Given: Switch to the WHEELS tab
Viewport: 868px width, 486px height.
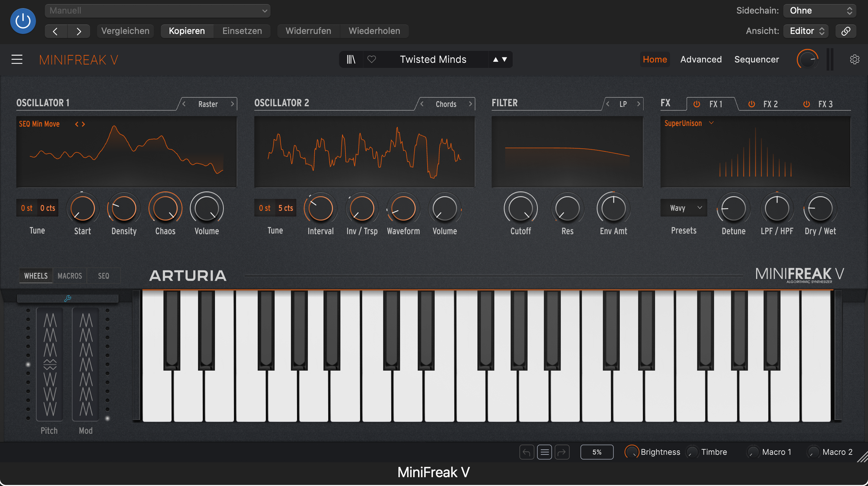Looking at the screenshot, I should point(36,276).
